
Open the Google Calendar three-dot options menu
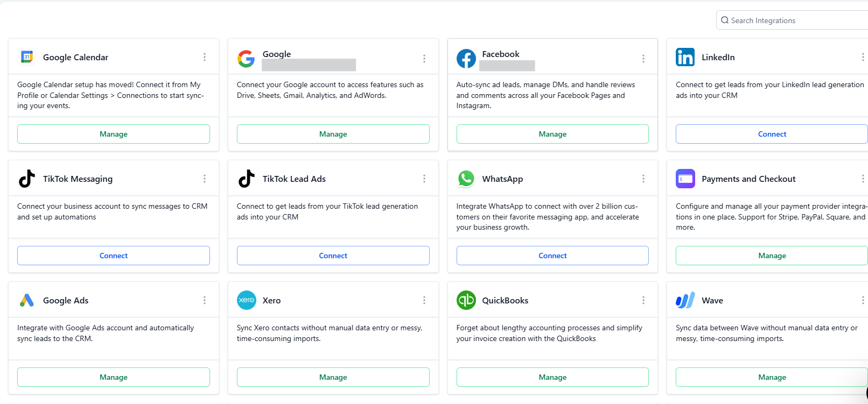point(205,57)
